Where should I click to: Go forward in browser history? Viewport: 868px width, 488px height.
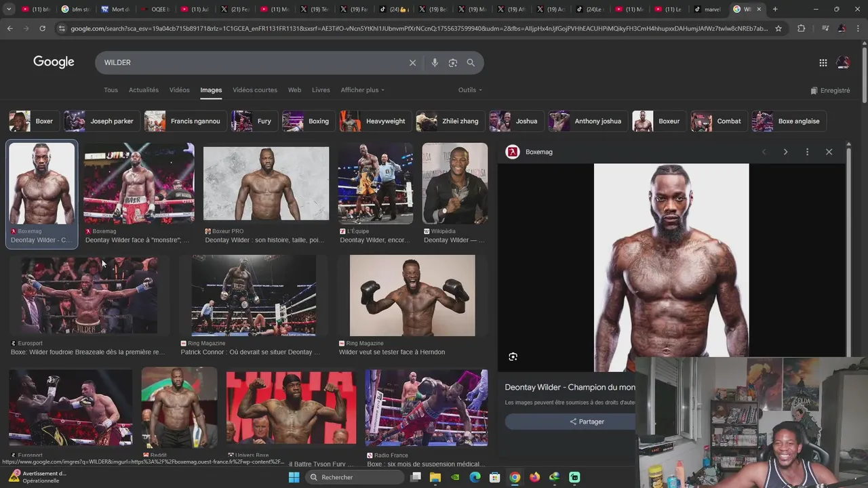26,28
